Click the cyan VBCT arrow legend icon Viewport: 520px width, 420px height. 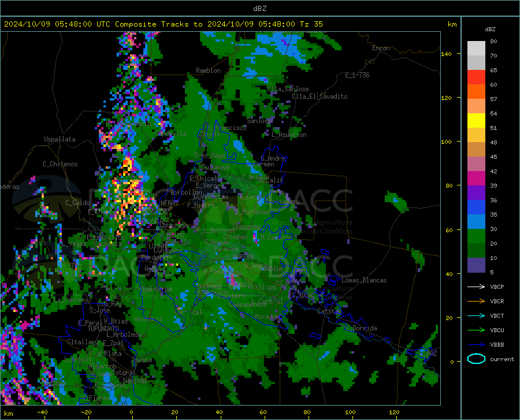[476, 315]
